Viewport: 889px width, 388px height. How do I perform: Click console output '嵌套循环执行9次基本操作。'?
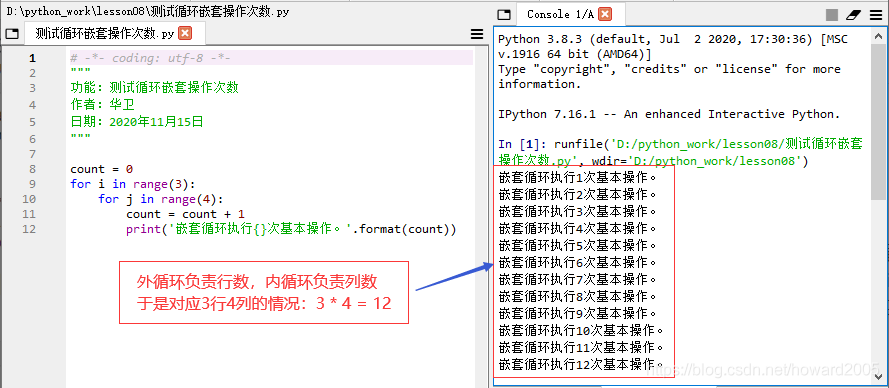(x=577, y=314)
